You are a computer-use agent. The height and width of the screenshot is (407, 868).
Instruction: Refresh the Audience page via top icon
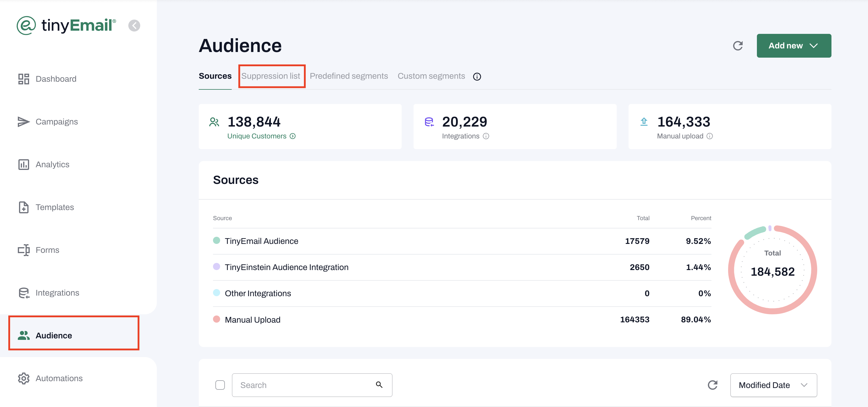pyautogui.click(x=738, y=46)
